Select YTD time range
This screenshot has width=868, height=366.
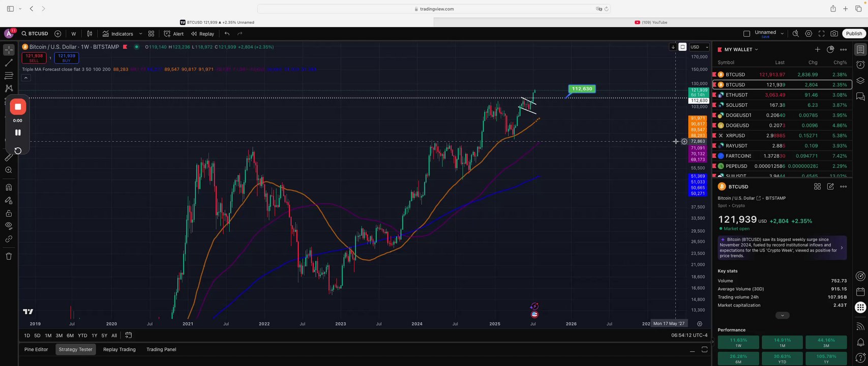82,335
